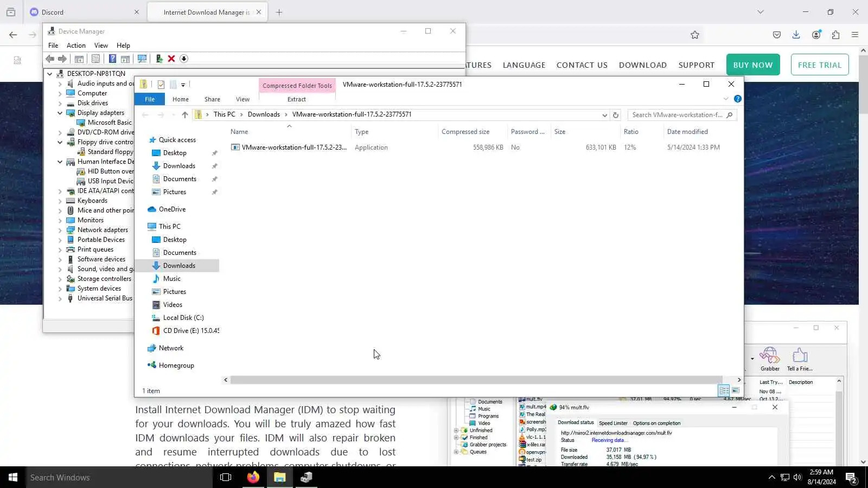
Task: Open the CONTACT US link
Action: pos(582,65)
